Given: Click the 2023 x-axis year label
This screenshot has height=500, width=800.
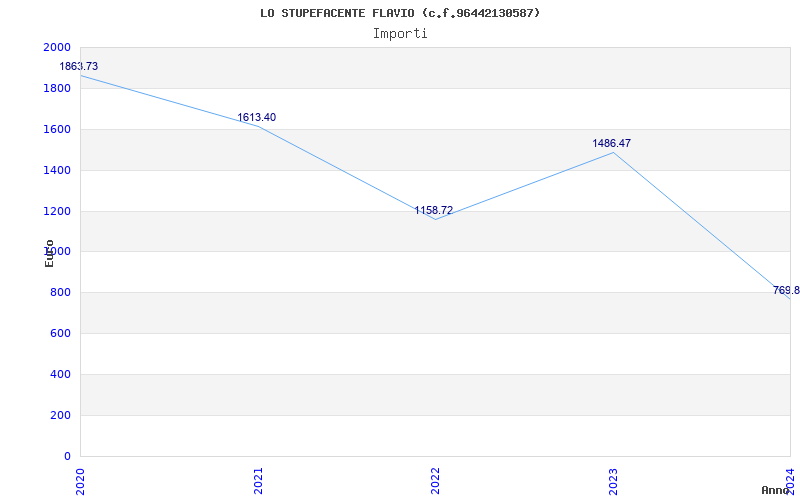Looking at the screenshot, I should [x=613, y=481].
